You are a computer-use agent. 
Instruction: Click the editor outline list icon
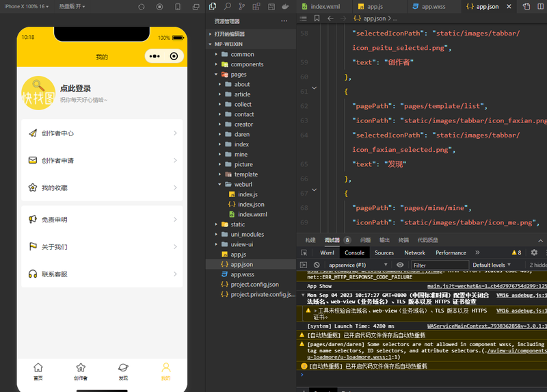[303, 18]
